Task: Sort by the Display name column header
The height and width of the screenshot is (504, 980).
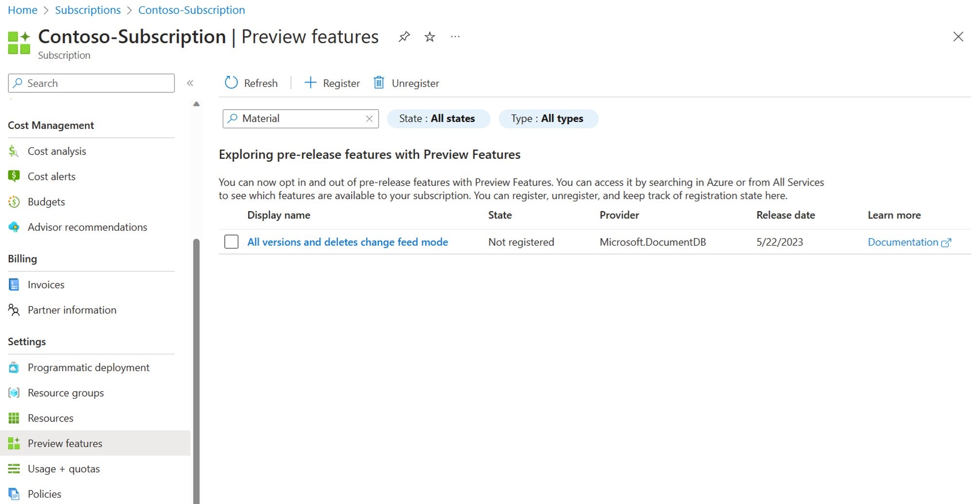Action: (x=278, y=215)
